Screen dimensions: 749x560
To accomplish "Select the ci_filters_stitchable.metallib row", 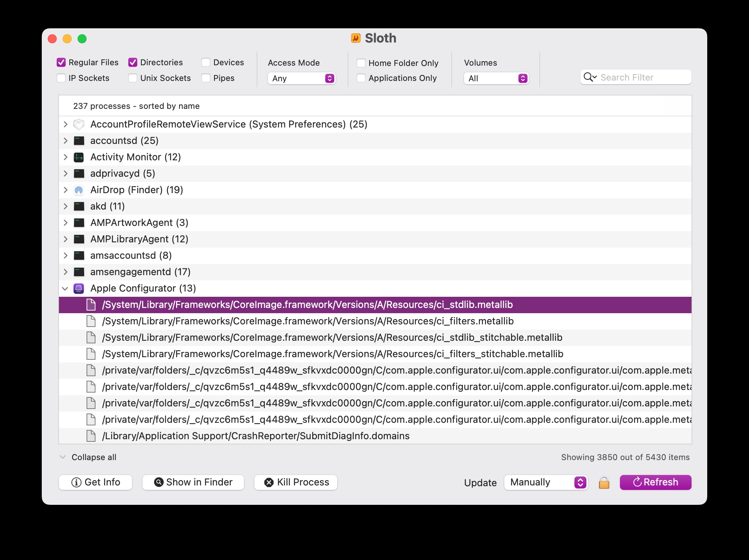I will [x=375, y=354].
